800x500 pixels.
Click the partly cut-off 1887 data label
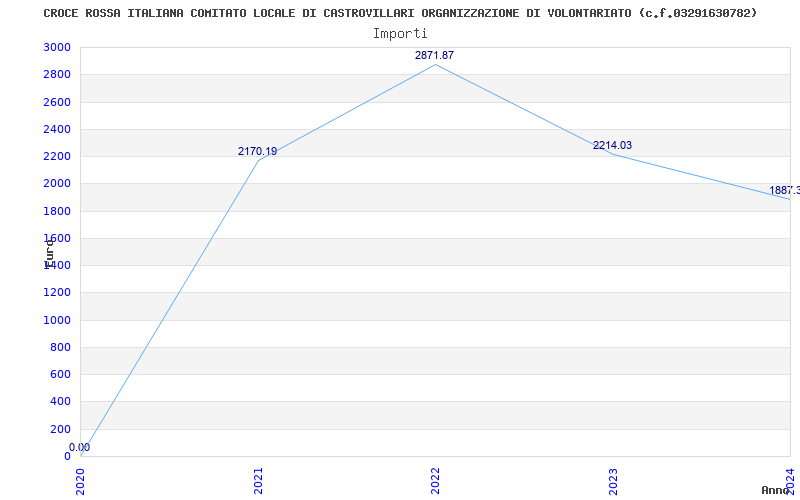785,191
